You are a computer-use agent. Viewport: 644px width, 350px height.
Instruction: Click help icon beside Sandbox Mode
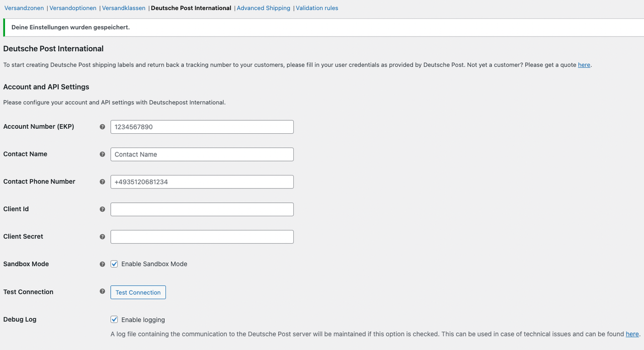pos(103,264)
